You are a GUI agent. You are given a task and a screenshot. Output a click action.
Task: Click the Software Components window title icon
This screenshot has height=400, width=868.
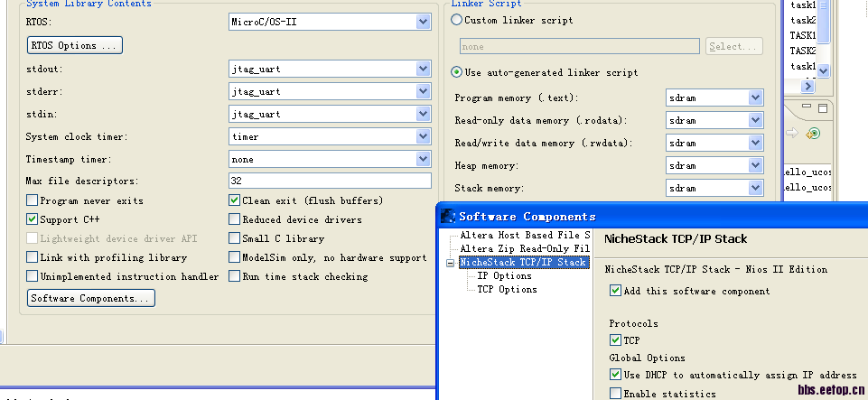448,216
